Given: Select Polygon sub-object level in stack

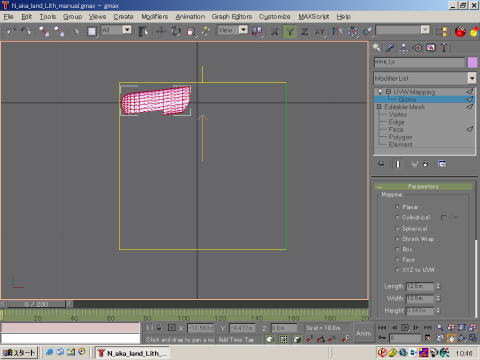Looking at the screenshot, I should pyautogui.click(x=400, y=137).
